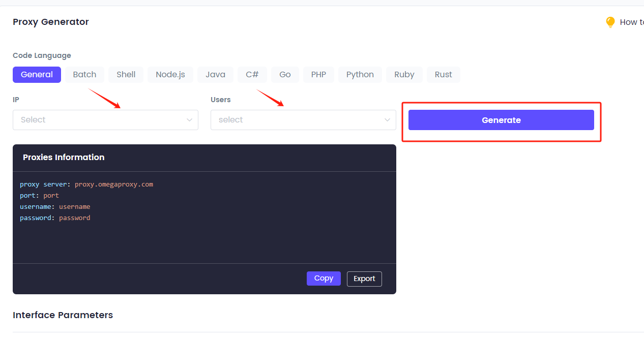Open the IP select dropdown
This screenshot has width=644, height=340.
[x=105, y=120]
